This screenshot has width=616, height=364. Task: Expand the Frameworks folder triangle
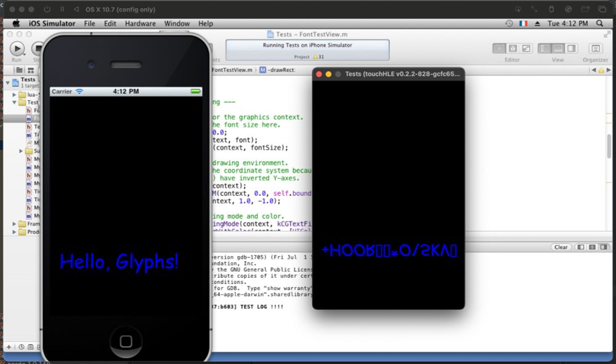click(14, 224)
